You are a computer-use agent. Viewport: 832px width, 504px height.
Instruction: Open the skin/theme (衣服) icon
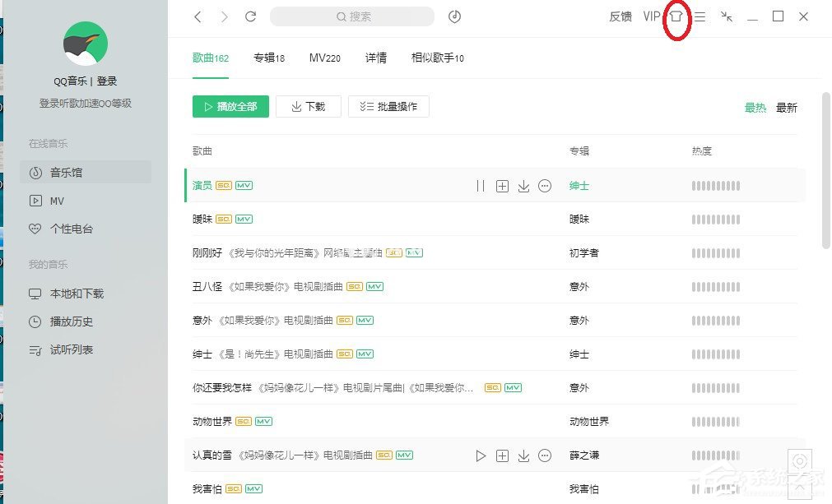pos(676,16)
